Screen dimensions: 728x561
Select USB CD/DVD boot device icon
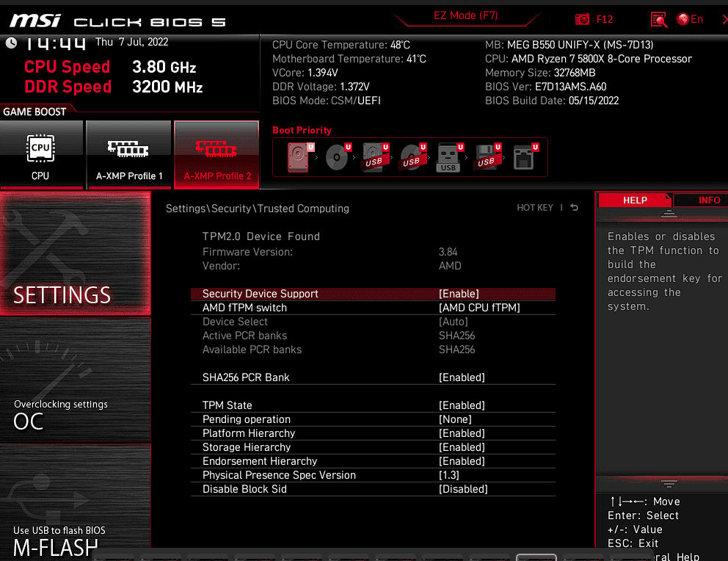pos(412,157)
